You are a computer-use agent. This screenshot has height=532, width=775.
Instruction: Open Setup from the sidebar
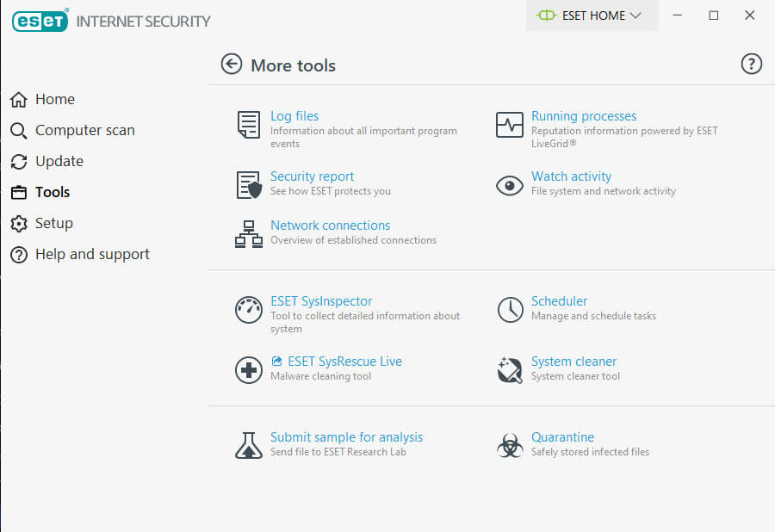click(x=54, y=223)
